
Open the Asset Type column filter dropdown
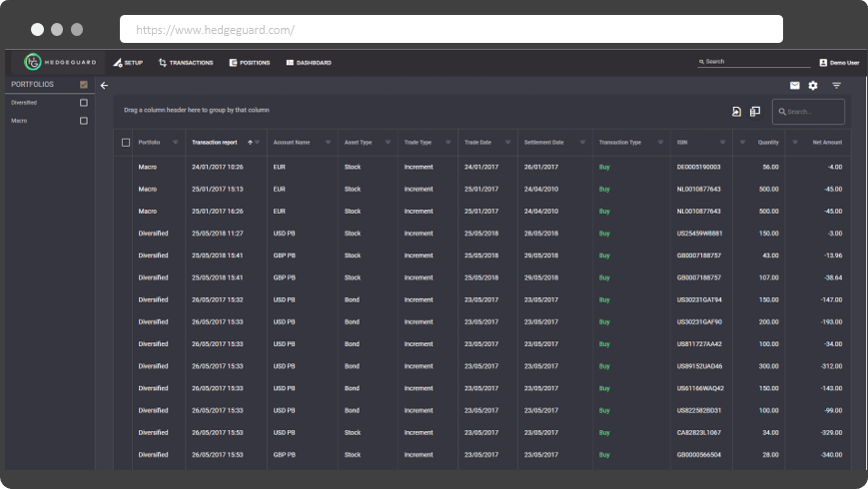[388, 143]
